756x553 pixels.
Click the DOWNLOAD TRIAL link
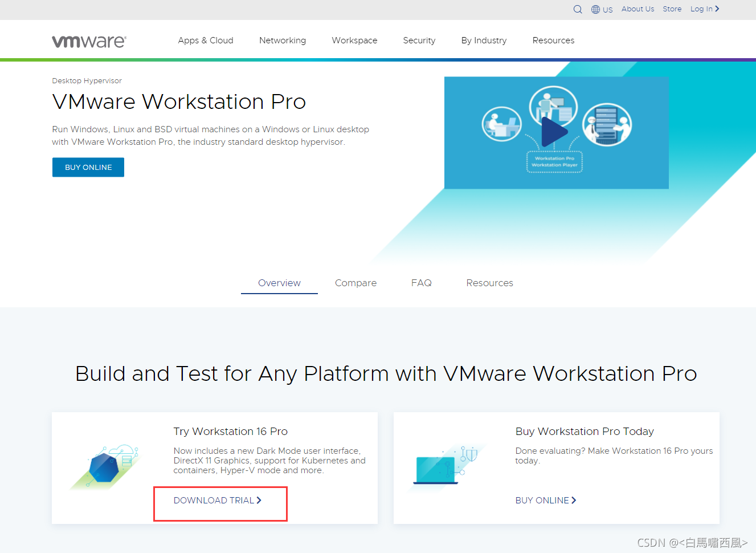(214, 500)
